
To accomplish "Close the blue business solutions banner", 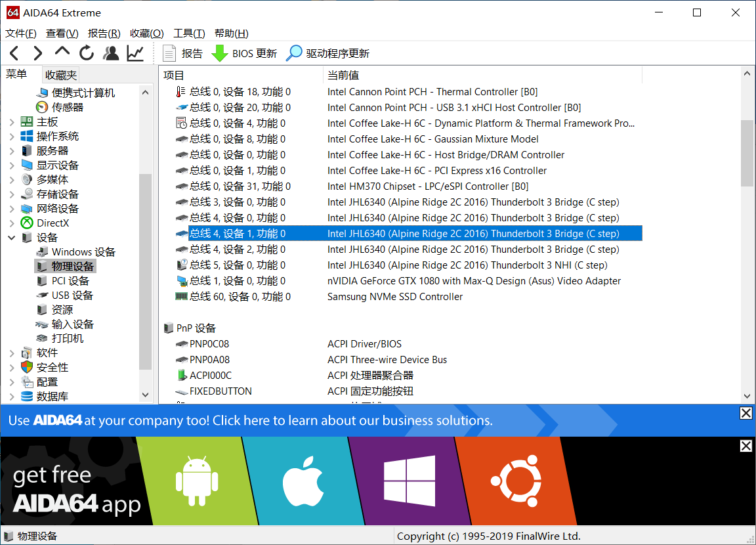I will click(746, 413).
